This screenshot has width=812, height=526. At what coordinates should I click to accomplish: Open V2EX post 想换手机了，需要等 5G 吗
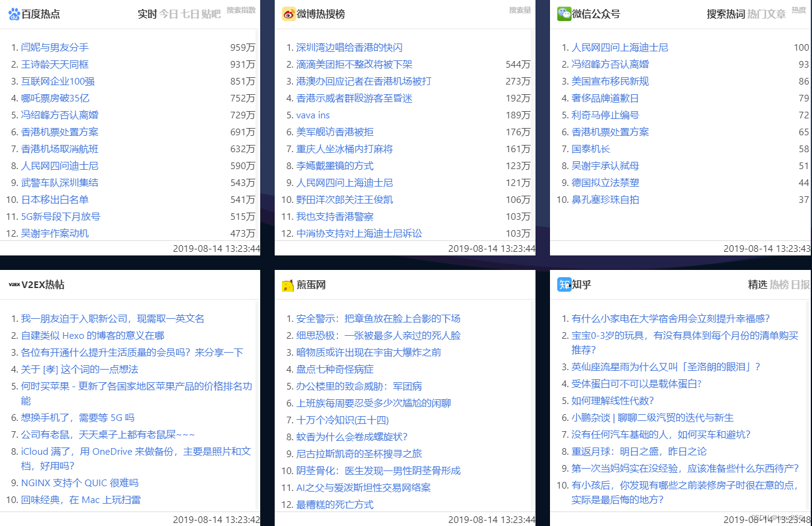pyautogui.click(x=78, y=417)
